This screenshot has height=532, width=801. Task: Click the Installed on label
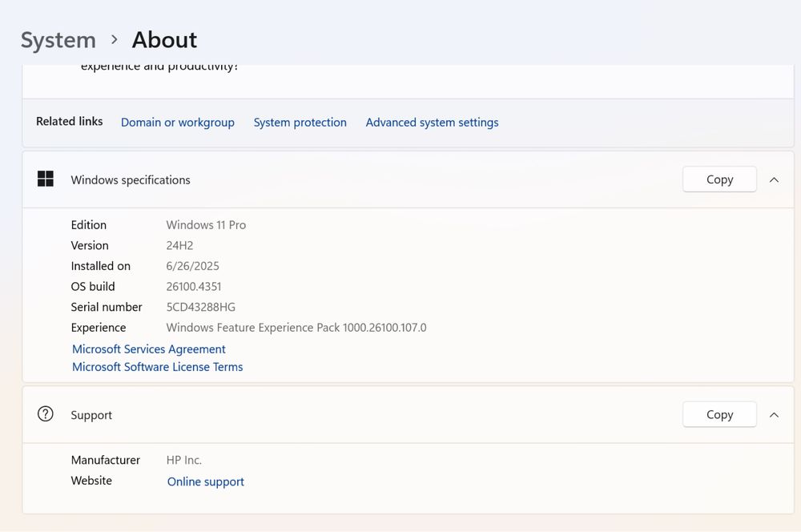tap(101, 266)
